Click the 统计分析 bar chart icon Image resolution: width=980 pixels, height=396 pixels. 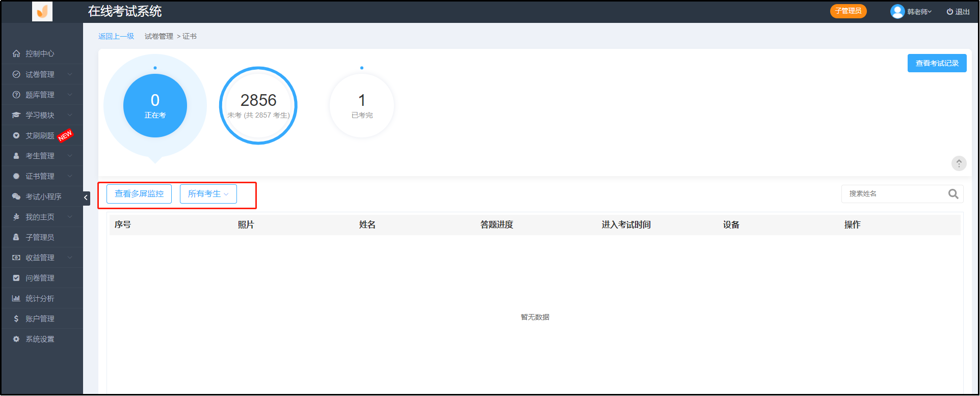click(x=16, y=298)
